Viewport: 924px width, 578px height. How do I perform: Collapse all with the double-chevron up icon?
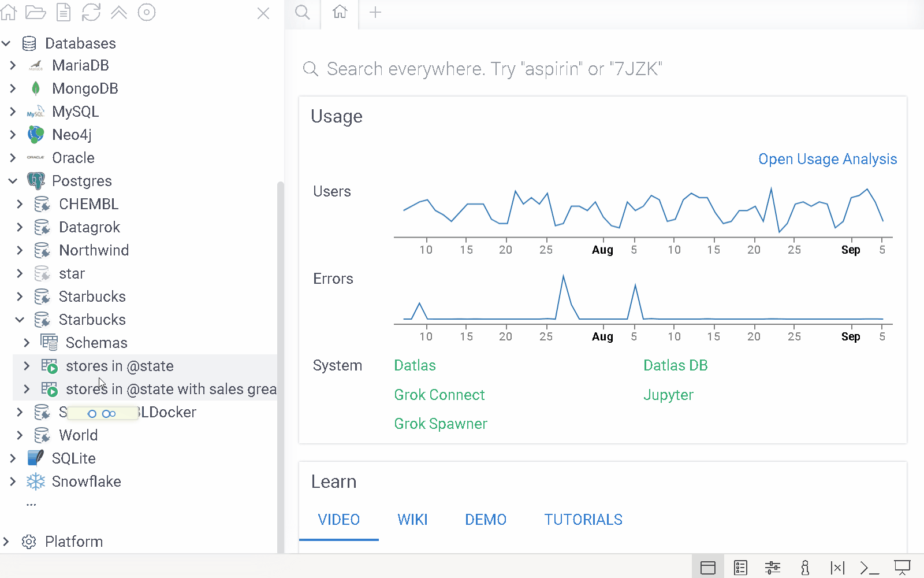[x=119, y=12]
